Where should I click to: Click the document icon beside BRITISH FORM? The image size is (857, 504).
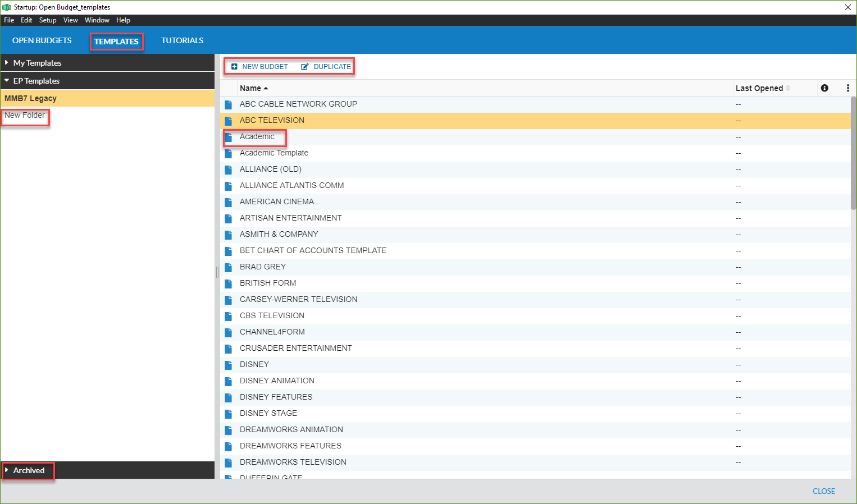tap(229, 283)
